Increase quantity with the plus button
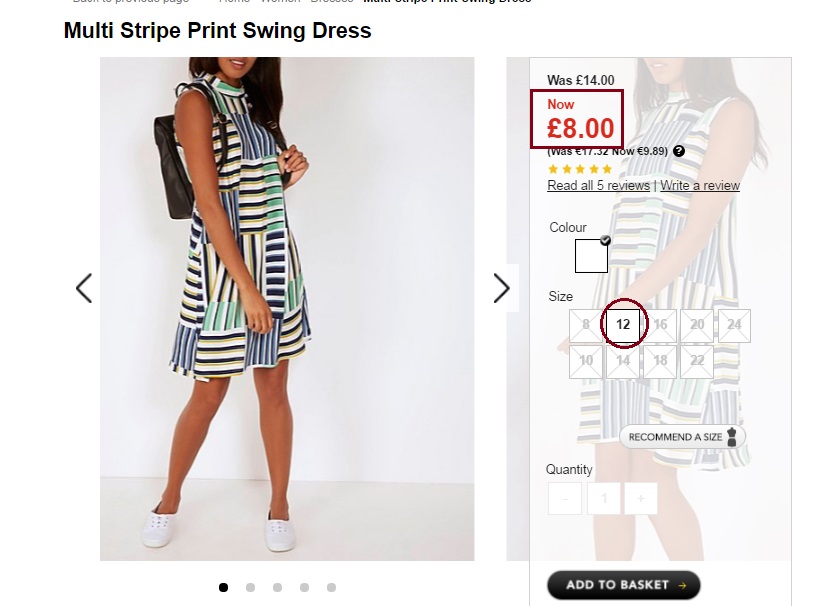Screen dimensions: 824x606 click(x=641, y=498)
